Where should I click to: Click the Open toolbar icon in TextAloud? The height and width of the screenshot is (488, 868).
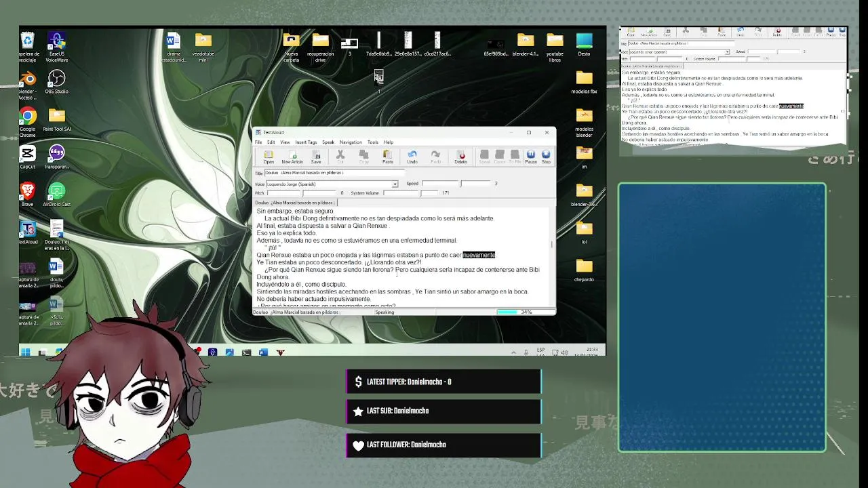point(269,157)
